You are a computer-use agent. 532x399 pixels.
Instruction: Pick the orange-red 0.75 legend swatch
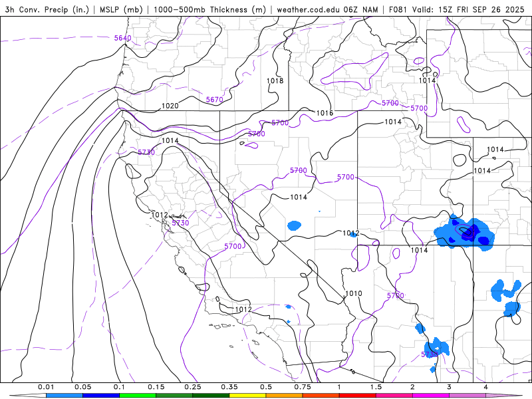[x=321, y=396]
